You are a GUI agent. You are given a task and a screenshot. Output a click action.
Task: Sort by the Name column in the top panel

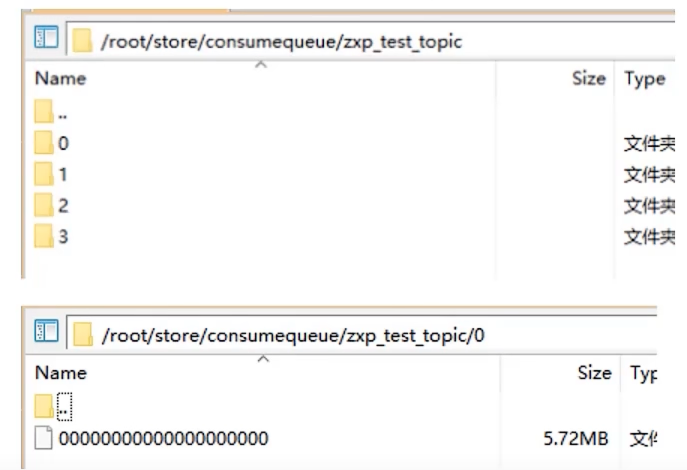pyautogui.click(x=60, y=79)
